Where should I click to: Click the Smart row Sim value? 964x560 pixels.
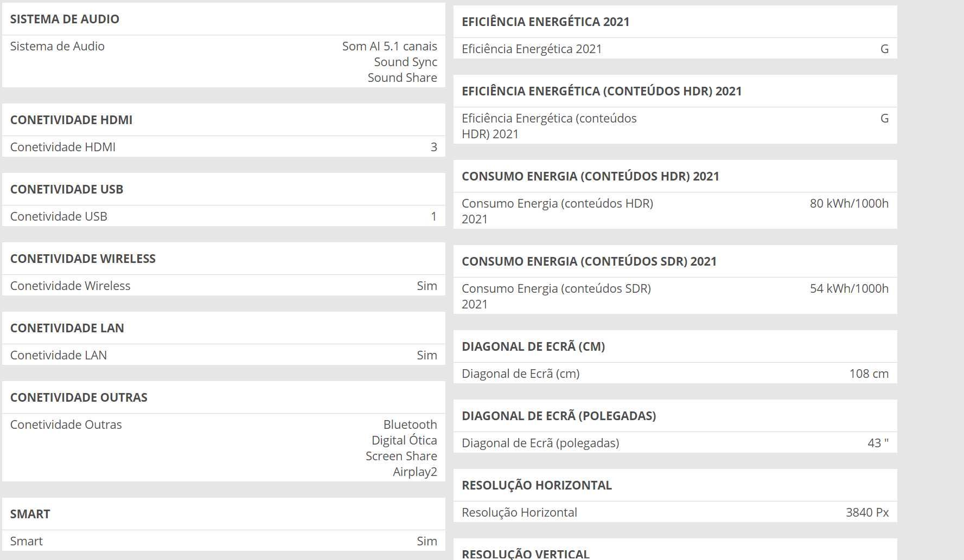point(426,541)
